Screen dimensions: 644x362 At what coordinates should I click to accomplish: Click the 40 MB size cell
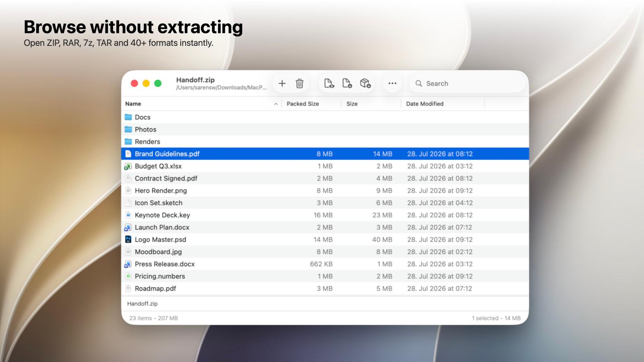(382, 239)
